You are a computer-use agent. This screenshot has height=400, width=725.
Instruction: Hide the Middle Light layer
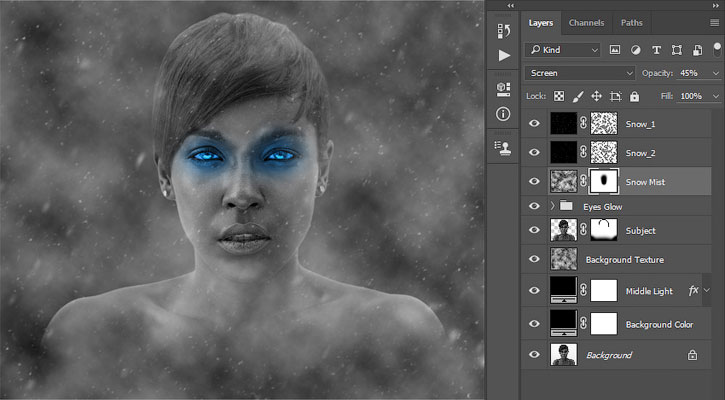(x=534, y=290)
